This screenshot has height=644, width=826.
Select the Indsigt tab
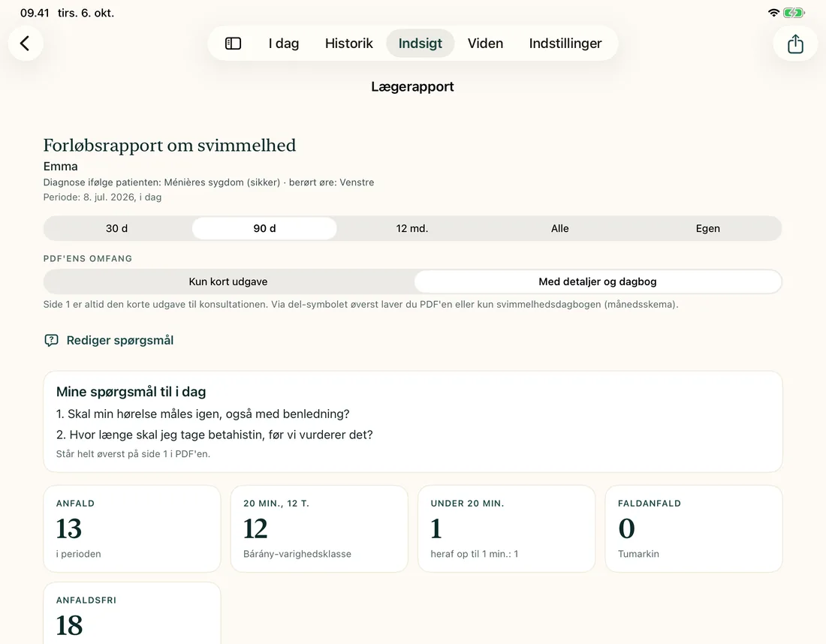coord(420,44)
